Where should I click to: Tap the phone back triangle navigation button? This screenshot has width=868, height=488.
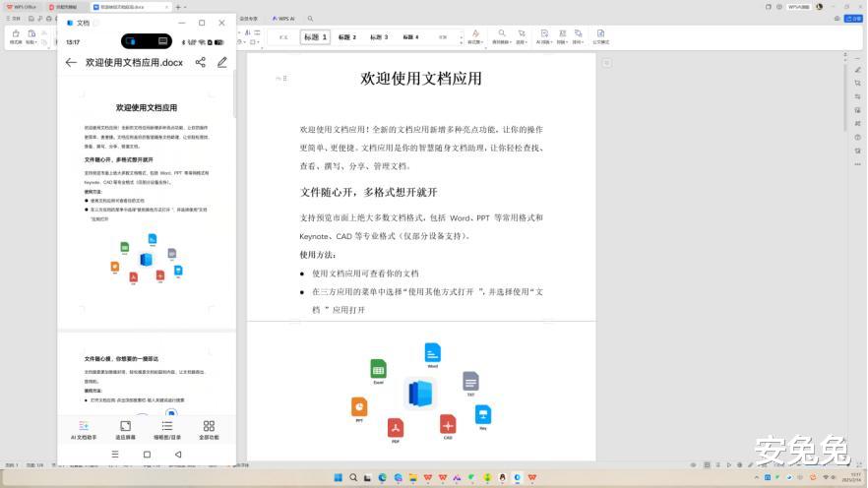[x=178, y=455]
